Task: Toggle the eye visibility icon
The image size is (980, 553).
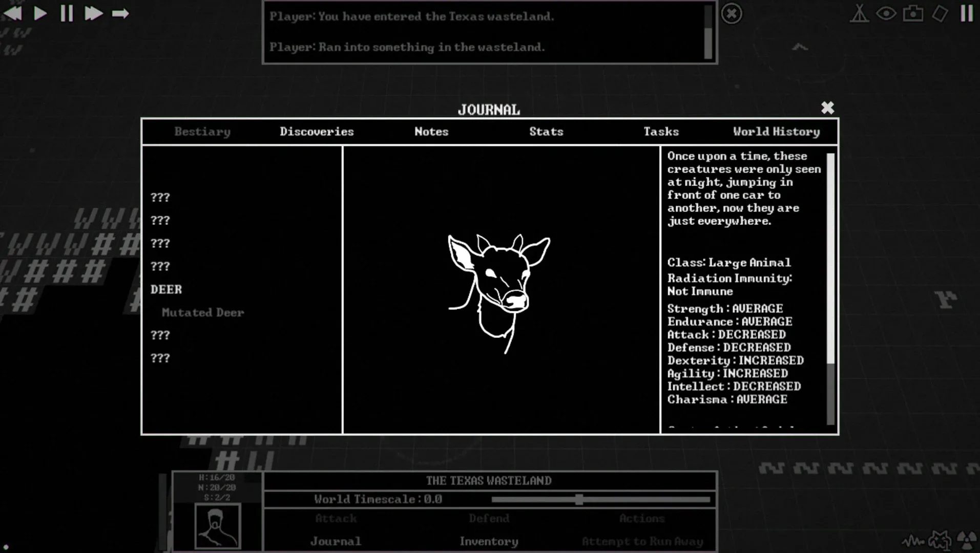Action: pos(886,14)
